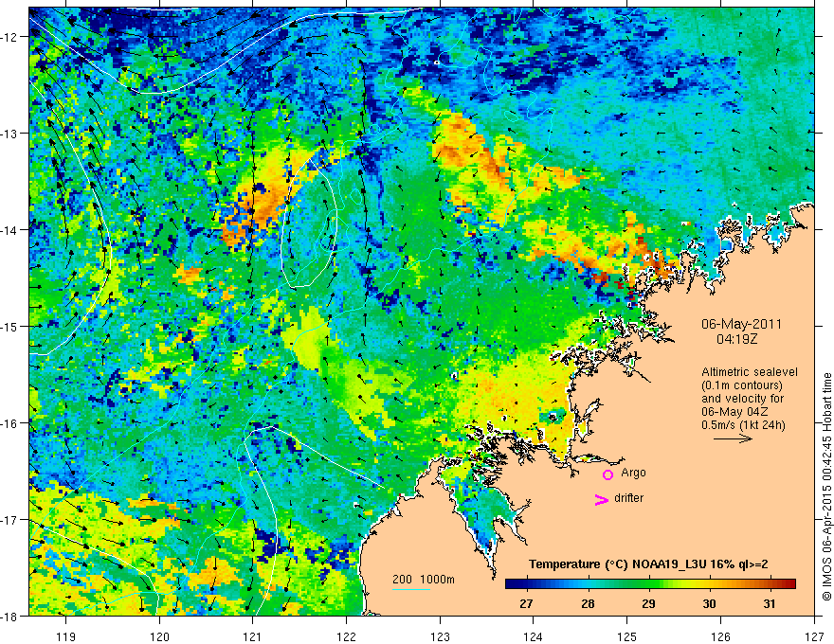
Task: Click the longitude 119 axis label
Action: click(x=66, y=636)
